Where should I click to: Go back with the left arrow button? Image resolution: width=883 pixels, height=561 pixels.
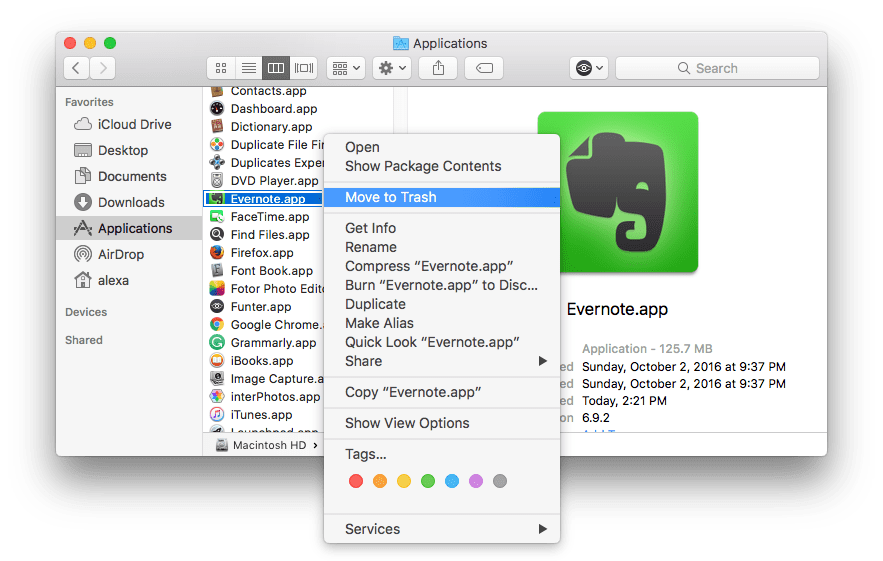point(77,68)
